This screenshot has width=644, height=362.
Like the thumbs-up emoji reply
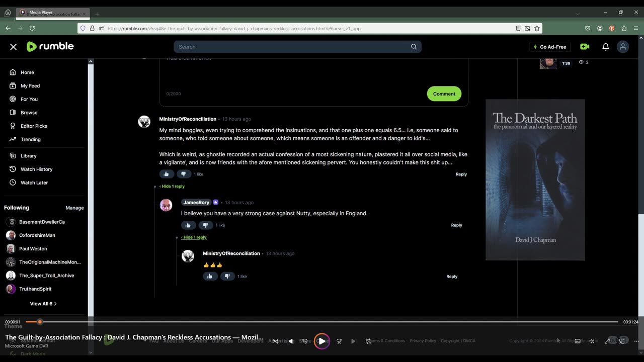point(210,276)
